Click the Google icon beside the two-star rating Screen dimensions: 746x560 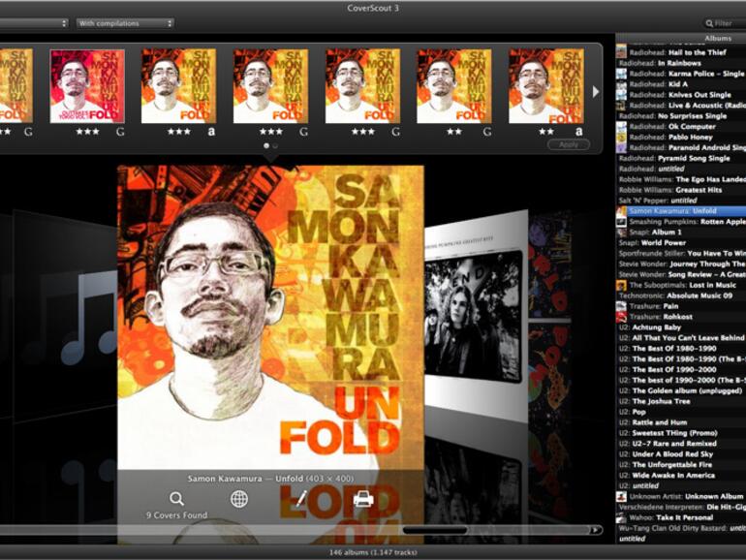pyautogui.click(x=487, y=132)
